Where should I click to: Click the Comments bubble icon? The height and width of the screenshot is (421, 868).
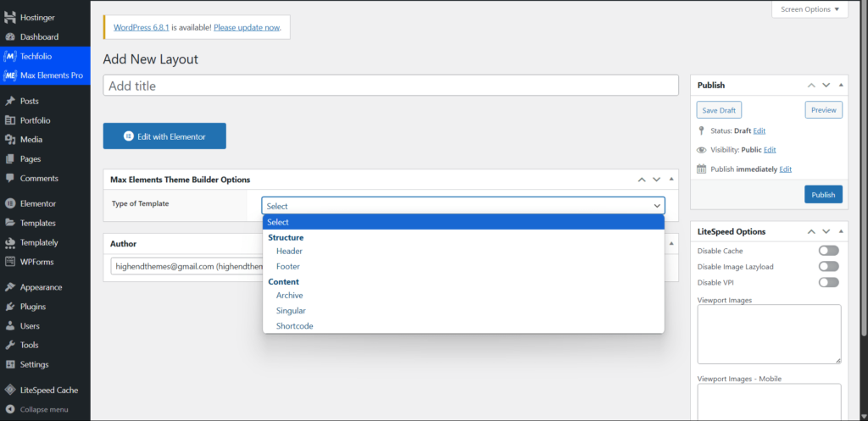point(10,178)
